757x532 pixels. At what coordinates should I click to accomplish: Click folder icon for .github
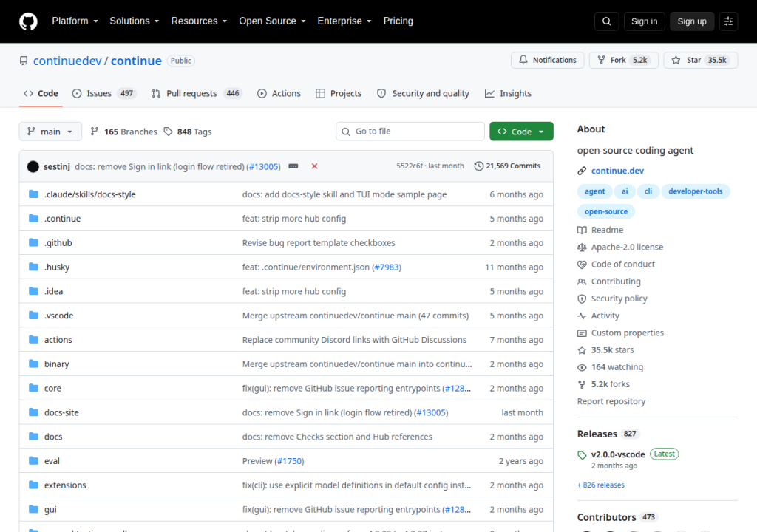33,242
